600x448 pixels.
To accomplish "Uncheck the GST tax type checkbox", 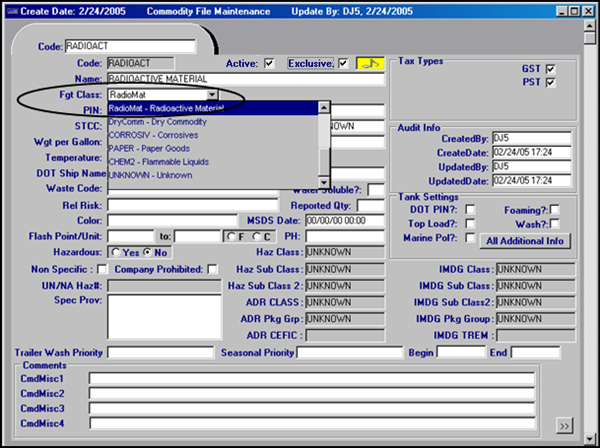I will coord(549,68).
